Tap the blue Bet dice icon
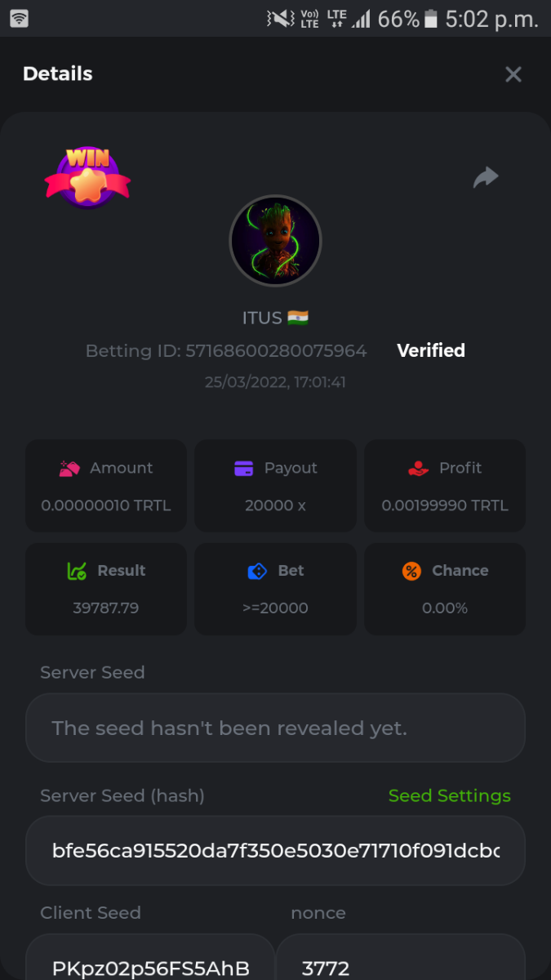 [x=257, y=572]
